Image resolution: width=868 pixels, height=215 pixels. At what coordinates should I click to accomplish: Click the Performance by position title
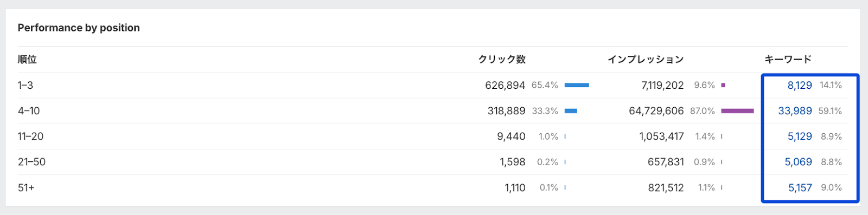(79, 28)
